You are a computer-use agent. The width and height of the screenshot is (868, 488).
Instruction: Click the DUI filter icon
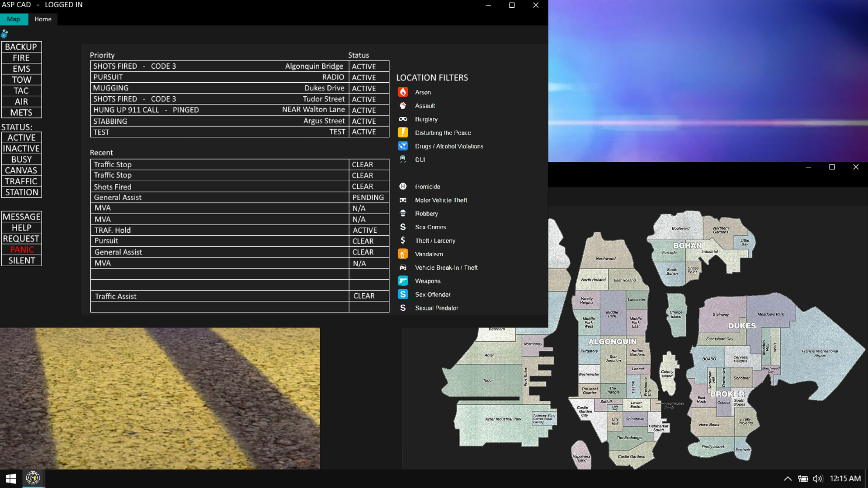tap(403, 160)
